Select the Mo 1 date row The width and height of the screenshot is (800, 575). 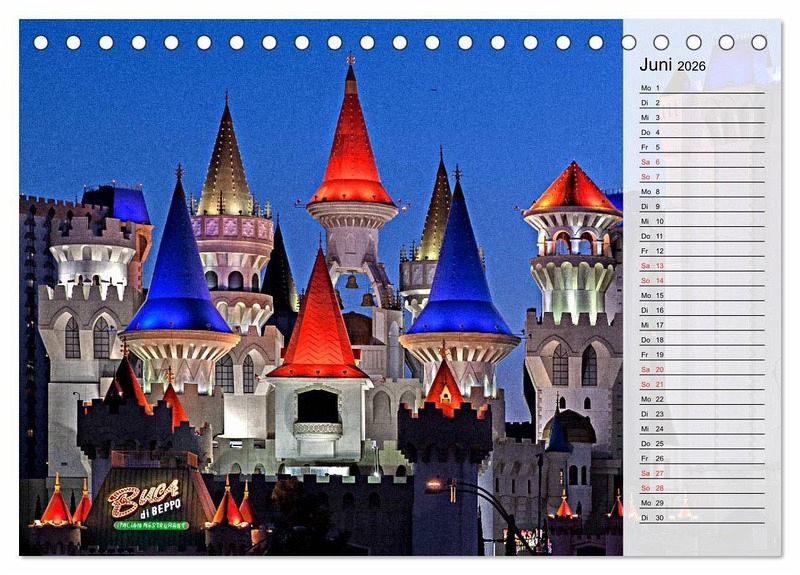(700, 88)
